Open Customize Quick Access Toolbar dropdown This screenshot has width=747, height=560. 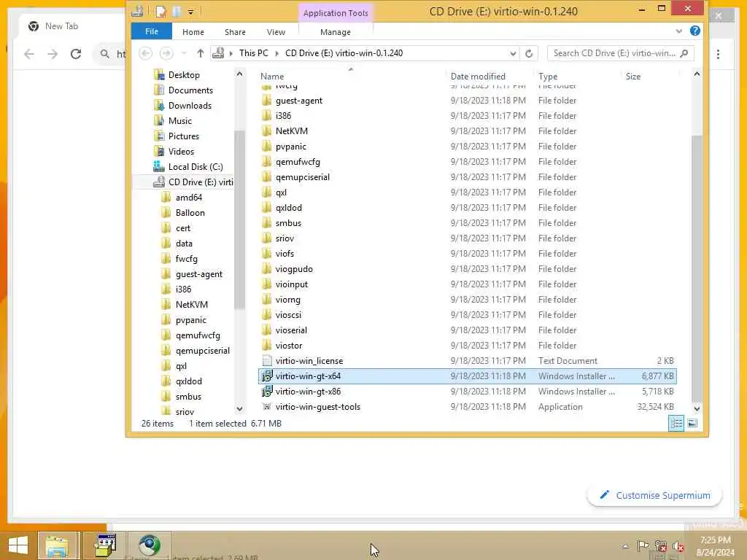[190, 12]
